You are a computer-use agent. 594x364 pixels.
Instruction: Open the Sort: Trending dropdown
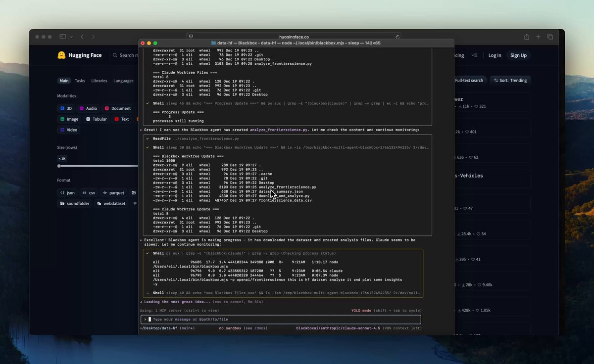tap(511, 80)
